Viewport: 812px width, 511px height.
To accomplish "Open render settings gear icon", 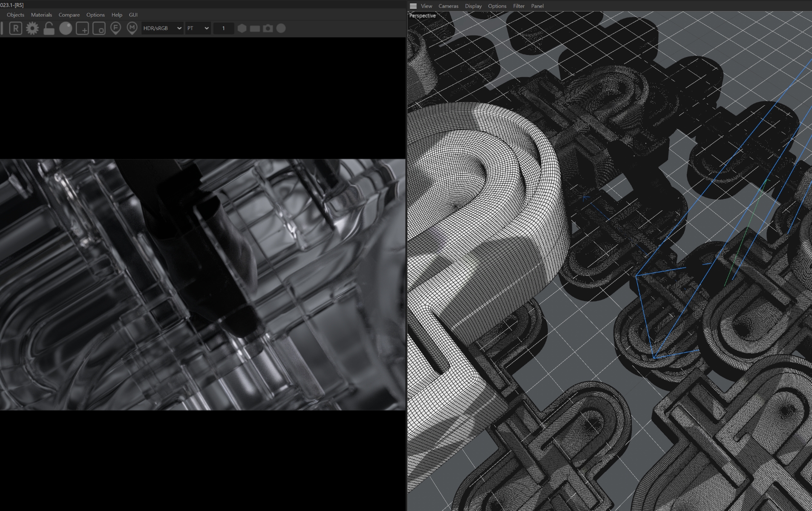I will (x=32, y=29).
